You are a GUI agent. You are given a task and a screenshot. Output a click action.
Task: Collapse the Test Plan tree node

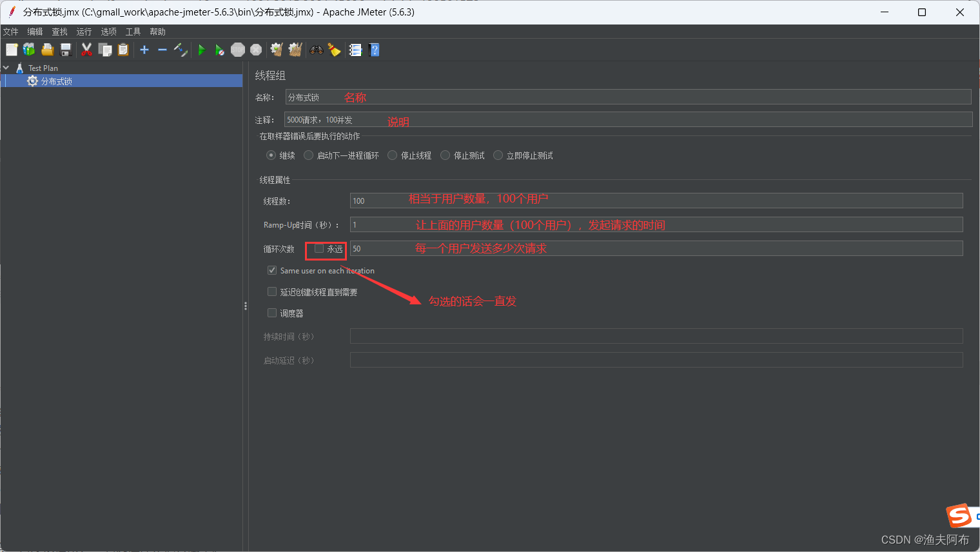pos(6,68)
